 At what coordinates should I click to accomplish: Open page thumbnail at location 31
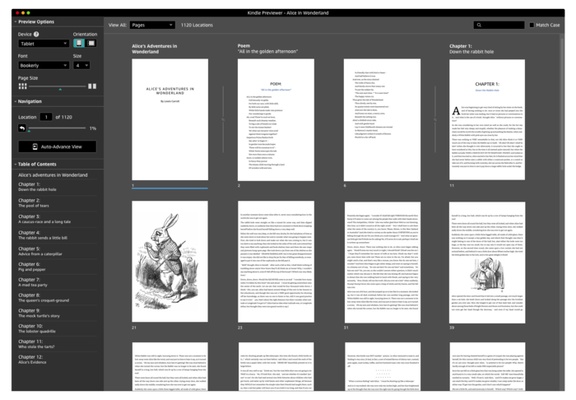click(382, 262)
